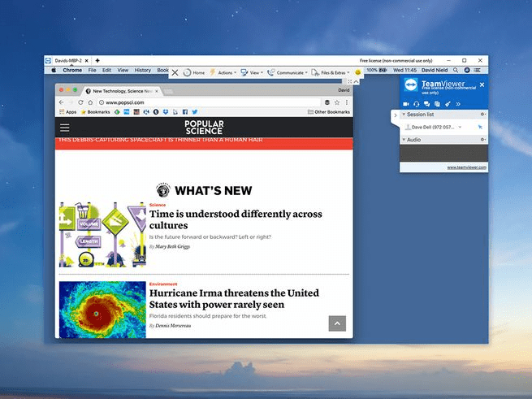The height and width of the screenshot is (399, 532).
Task: Click the file box icon in TeamViewer panel
Action: [437, 104]
